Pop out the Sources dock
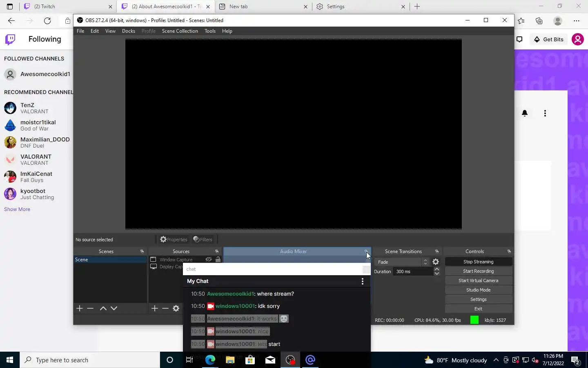Viewport: 588px width, 368px height. [x=217, y=251]
